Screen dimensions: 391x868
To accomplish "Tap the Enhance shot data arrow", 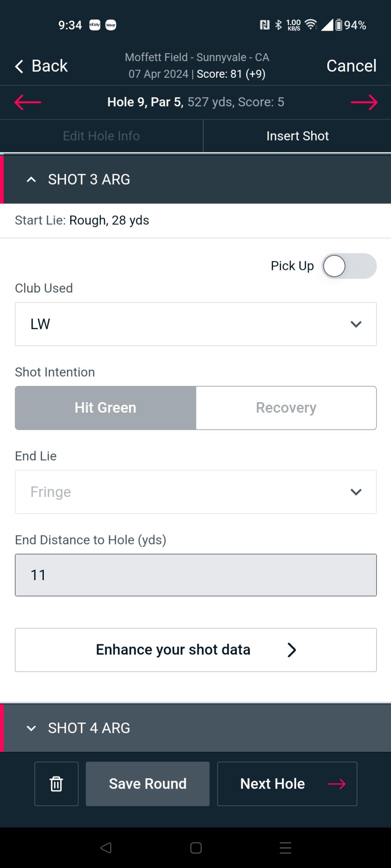I will pos(292,650).
